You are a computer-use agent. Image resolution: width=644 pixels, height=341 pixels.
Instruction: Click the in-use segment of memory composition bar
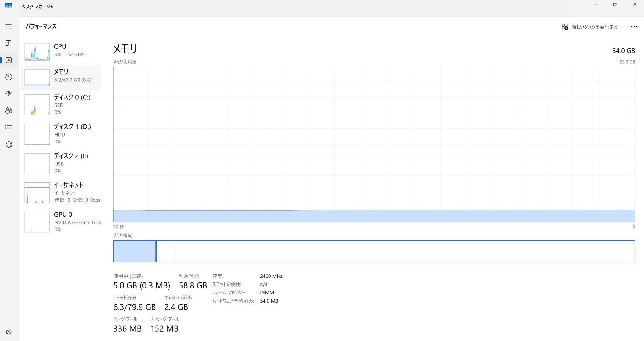point(134,251)
